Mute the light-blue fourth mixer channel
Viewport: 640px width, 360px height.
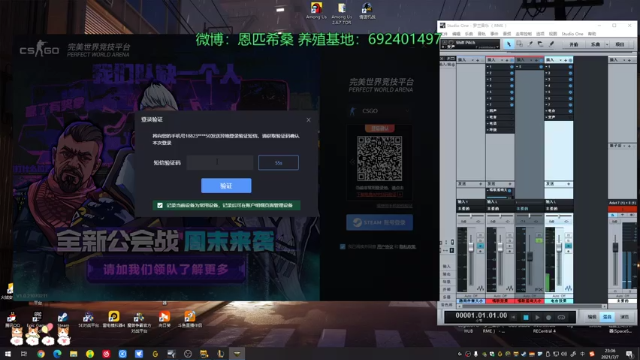pos(568,236)
